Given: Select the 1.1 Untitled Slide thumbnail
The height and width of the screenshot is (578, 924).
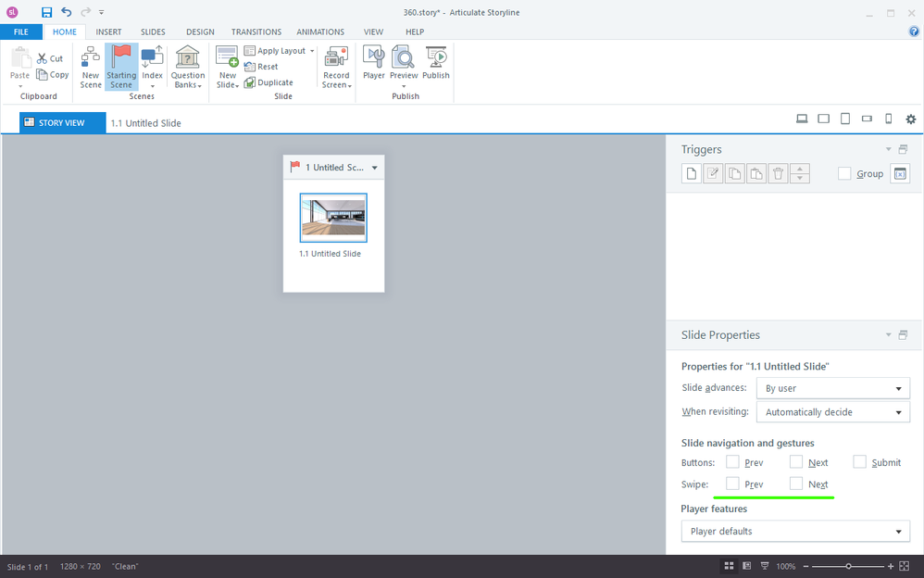Looking at the screenshot, I should tap(333, 218).
